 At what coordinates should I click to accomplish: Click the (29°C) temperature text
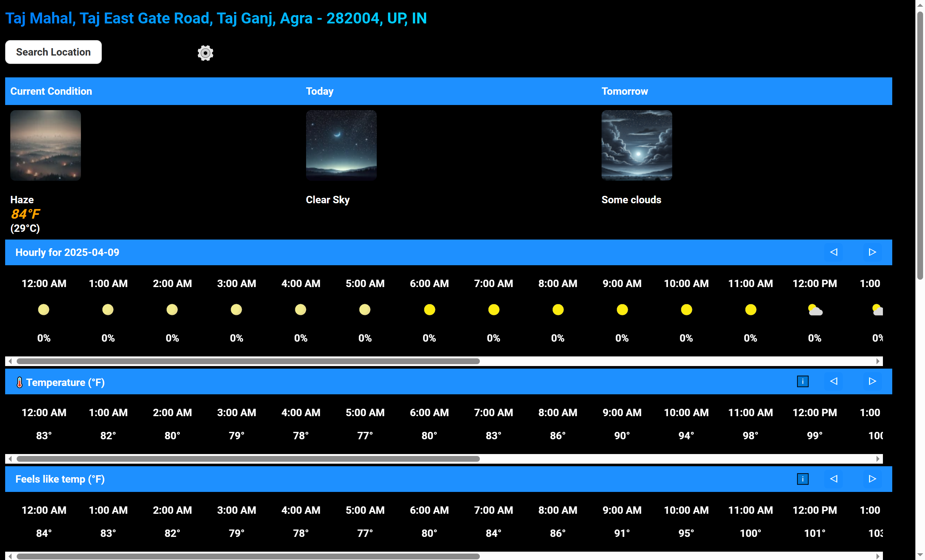[x=25, y=228]
